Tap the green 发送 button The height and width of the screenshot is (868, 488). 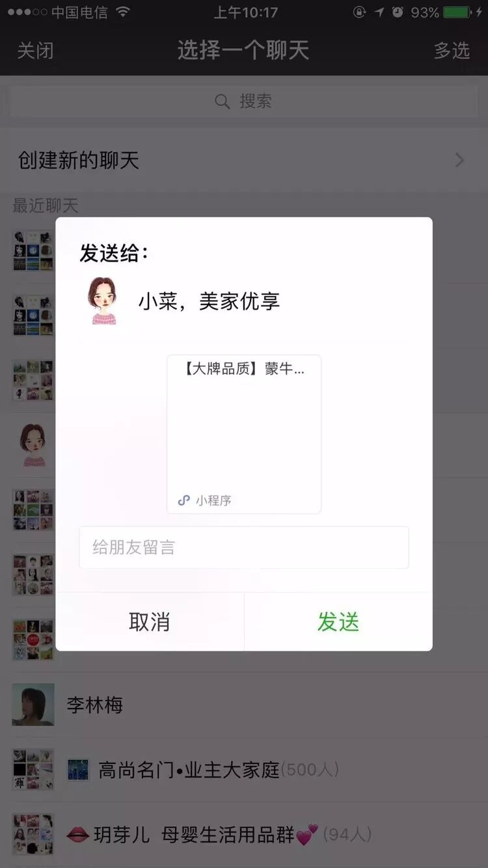pyautogui.click(x=338, y=622)
